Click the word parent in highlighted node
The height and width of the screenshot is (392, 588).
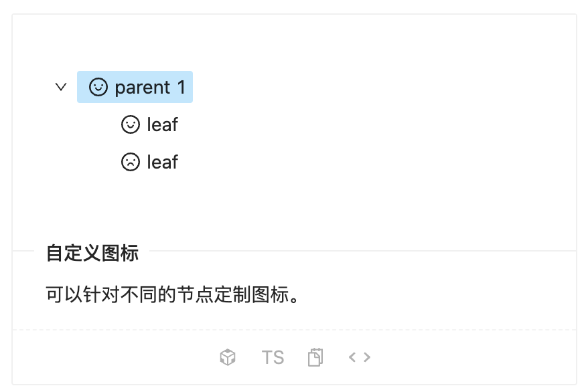point(143,88)
